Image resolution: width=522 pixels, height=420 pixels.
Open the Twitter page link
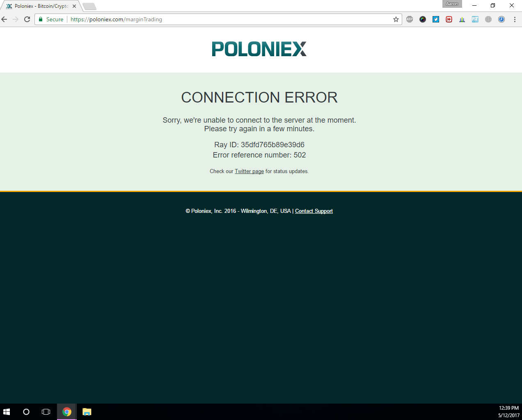click(249, 171)
